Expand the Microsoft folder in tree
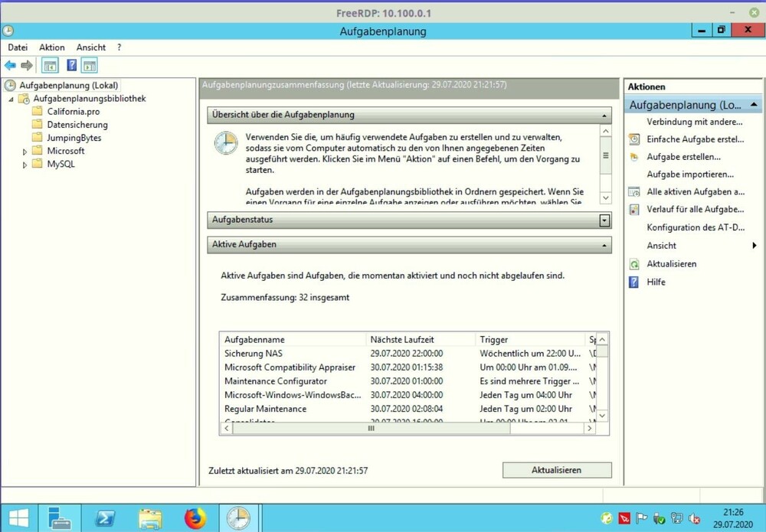 25,152
